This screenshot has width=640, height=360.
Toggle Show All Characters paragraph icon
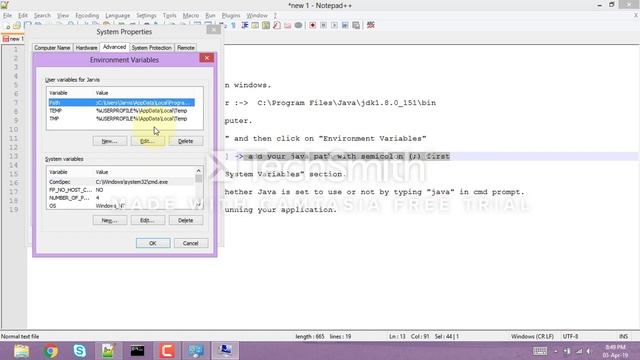(234, 25)
